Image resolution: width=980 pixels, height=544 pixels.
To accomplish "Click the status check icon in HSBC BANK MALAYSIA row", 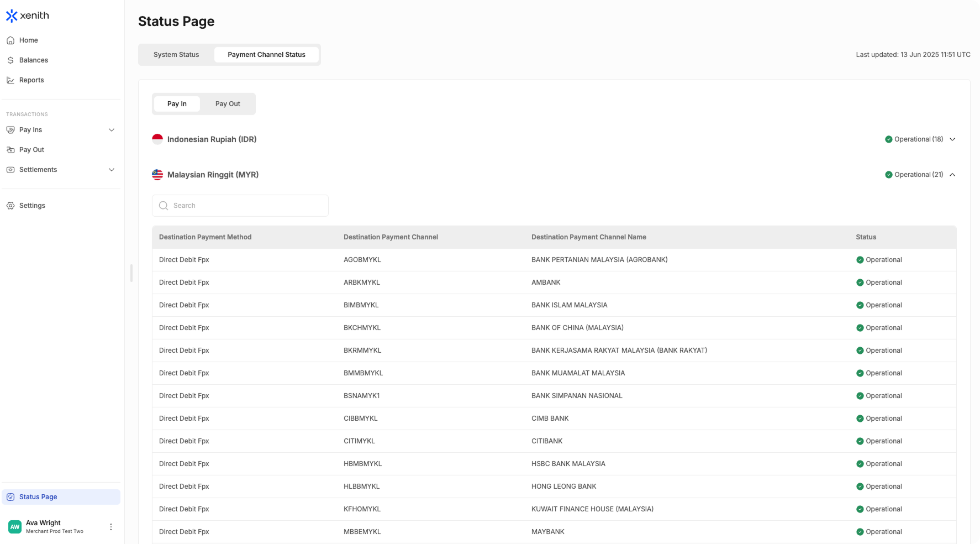I will click(860, 464).
